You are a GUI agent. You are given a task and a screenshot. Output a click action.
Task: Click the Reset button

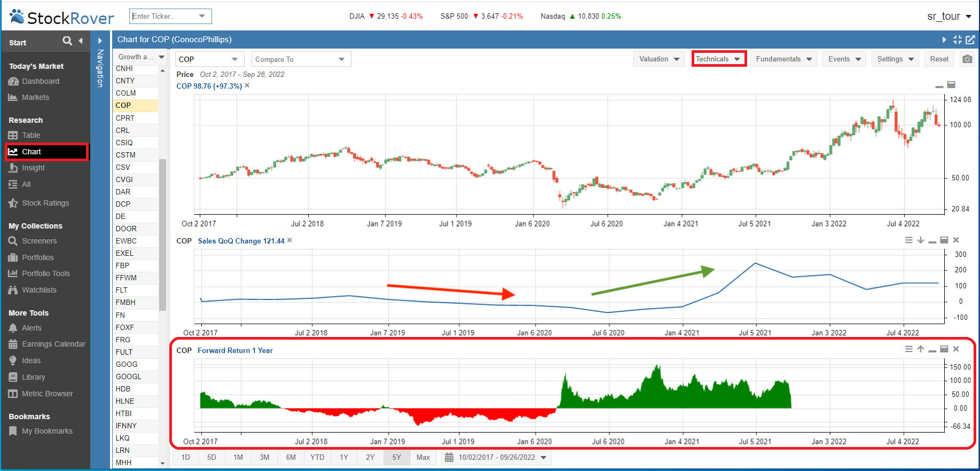coord(939,59)
